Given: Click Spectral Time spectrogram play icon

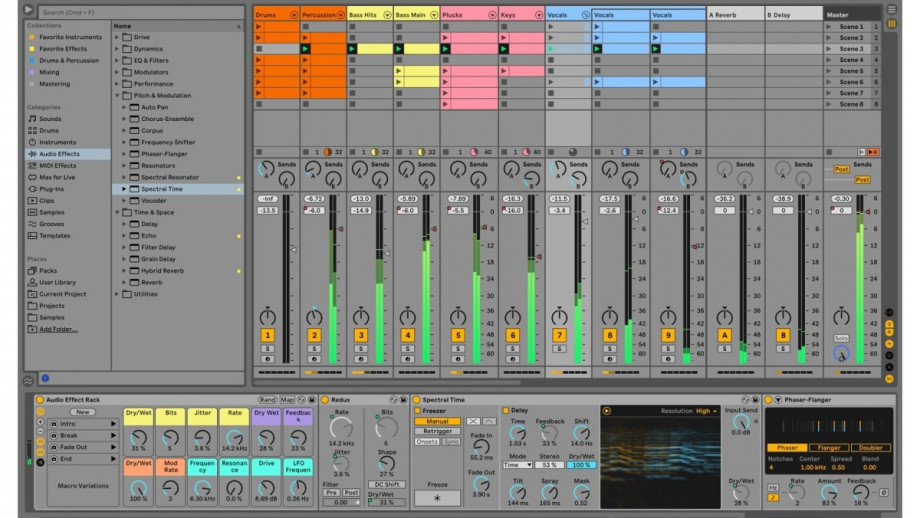Looking at the screenshot, I should [x=607, y=411].
